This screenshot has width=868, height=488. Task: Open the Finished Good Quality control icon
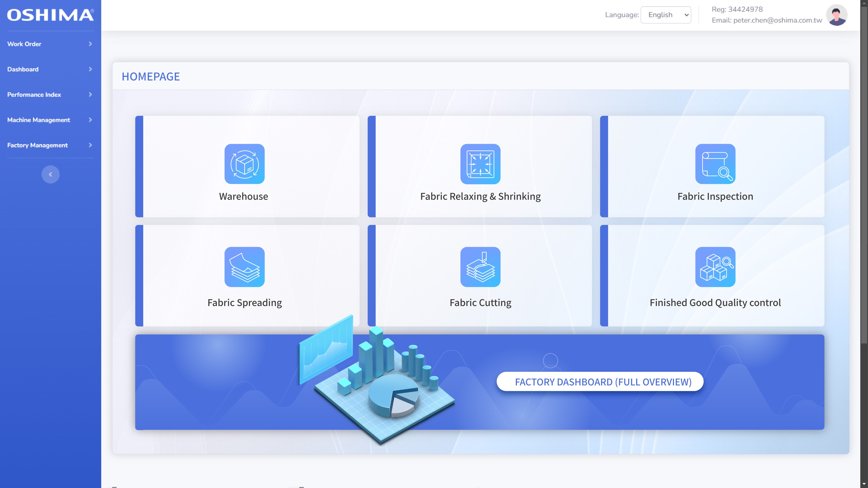[x=715, y=267]
